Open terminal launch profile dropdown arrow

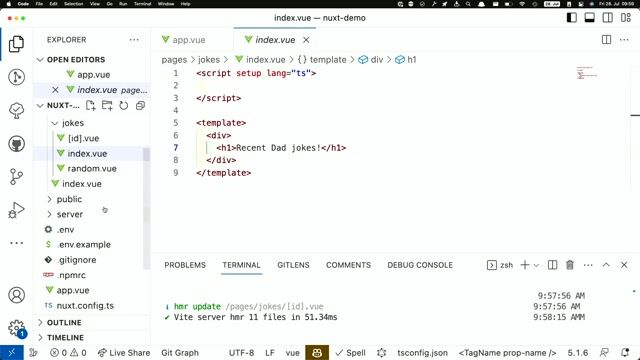536,265
